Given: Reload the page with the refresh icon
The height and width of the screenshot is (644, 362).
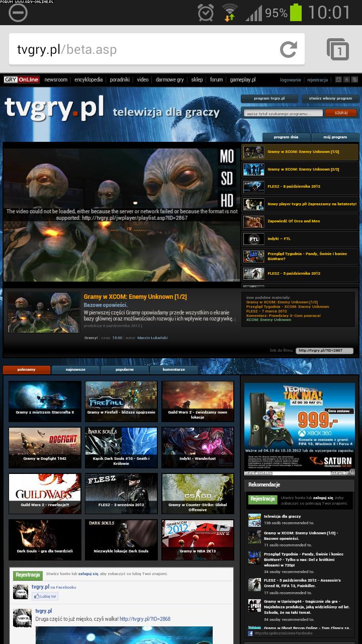Looking at the screenshot, I should click(288, 49).
